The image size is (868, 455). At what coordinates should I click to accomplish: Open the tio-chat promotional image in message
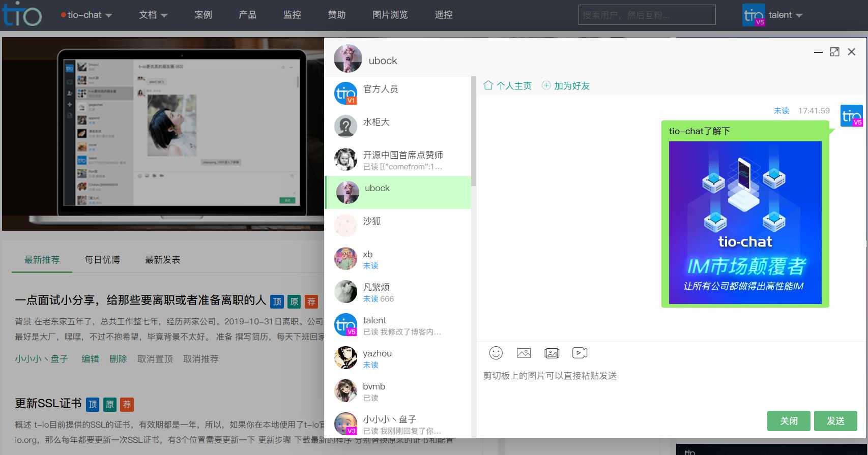[x=745, y=223]
